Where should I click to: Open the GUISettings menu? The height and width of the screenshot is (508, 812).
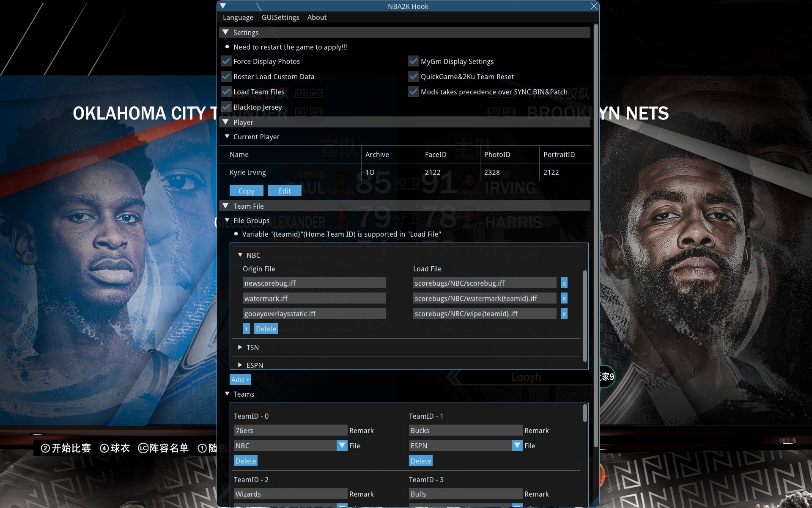point(280,17)
